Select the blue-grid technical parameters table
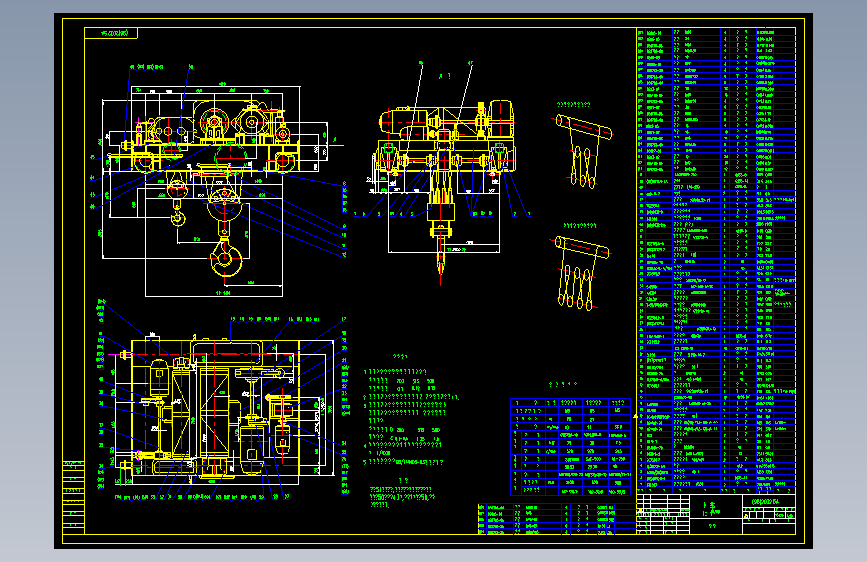Image resolution: width=867 pixels, height=562 pixels. [570, 446]
